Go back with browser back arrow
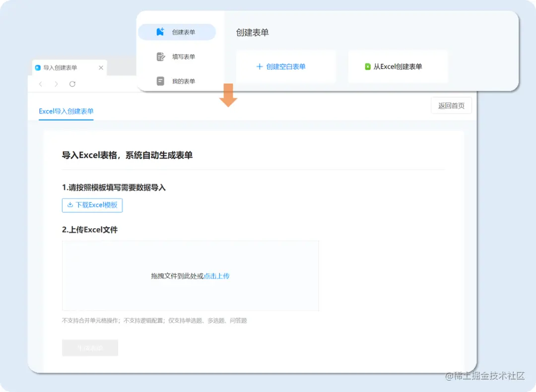The image size is (536, 392). pyautogui.click(x=41, y=84)
